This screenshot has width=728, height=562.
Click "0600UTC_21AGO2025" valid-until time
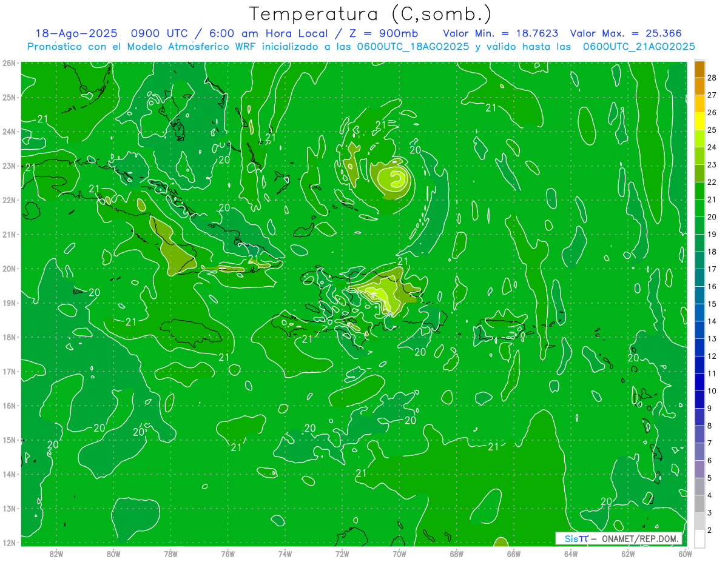click(638, 47)
